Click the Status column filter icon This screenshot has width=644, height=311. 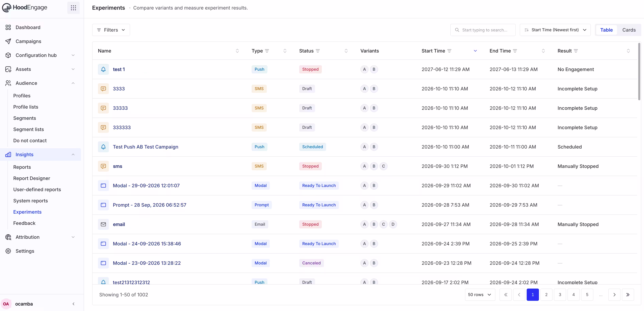point(318,51)
